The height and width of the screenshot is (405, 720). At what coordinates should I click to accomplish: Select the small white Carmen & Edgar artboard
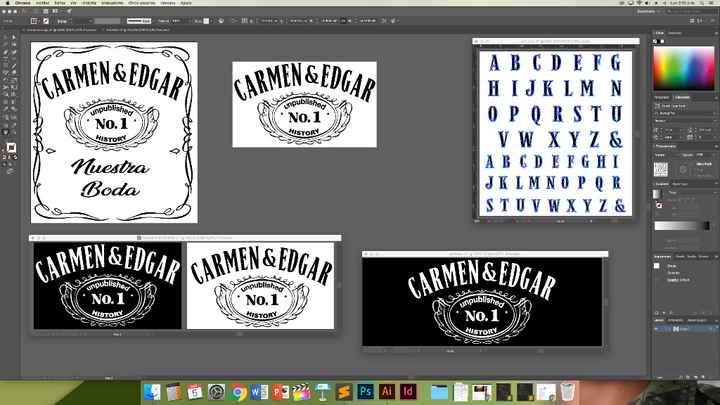pos(304,104)
